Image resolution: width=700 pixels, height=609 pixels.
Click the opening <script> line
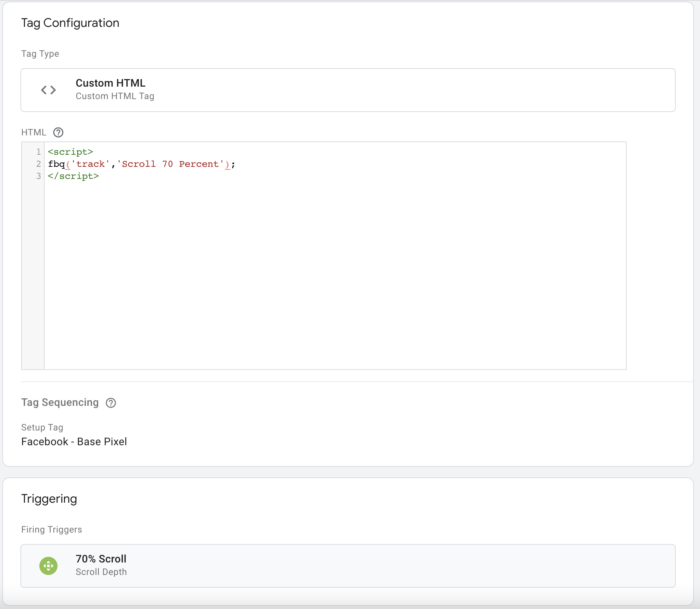[71, 152]
